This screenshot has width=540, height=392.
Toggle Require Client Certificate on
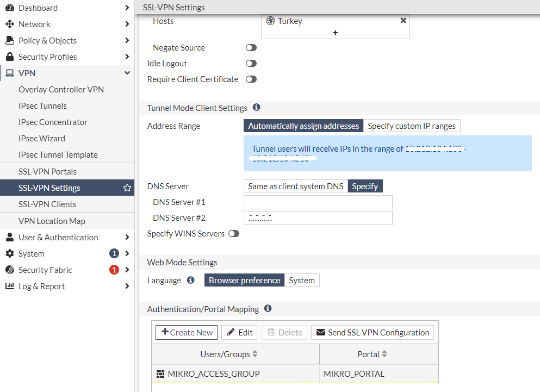pos(251,79)
